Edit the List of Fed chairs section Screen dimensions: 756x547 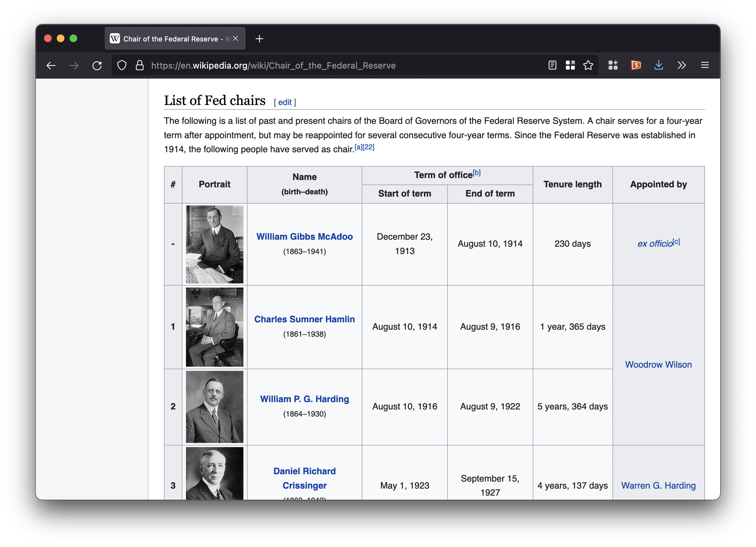coord(285,102)
